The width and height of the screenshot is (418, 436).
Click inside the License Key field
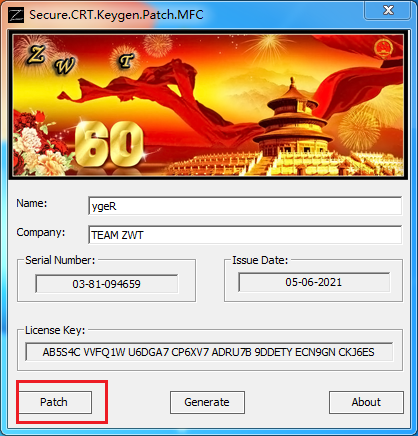(x=209, y=352)
